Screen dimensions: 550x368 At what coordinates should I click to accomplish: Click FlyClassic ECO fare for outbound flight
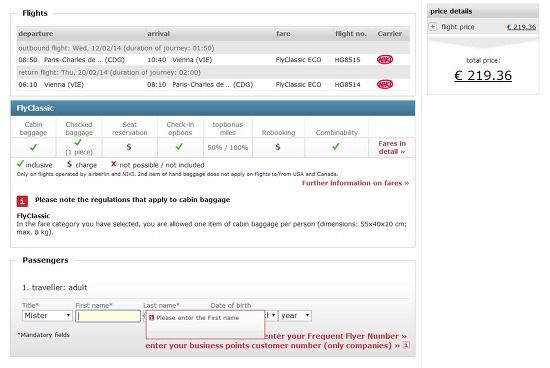tap(298, 60)
